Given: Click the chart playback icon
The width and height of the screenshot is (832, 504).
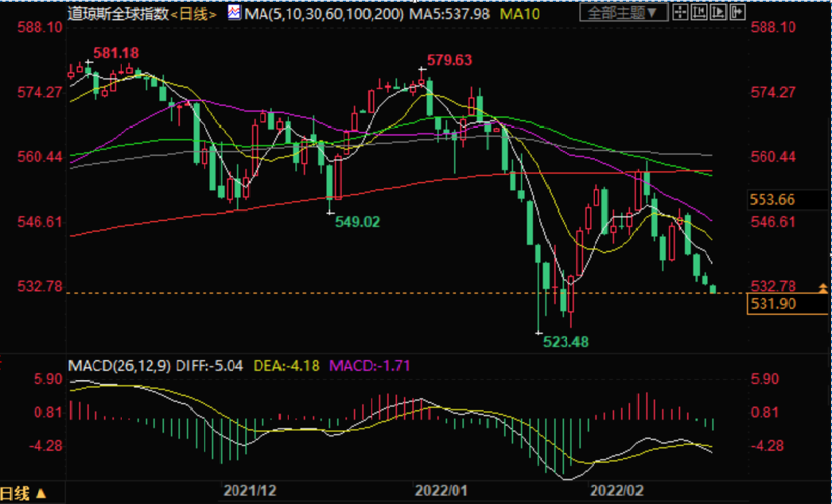Looking at the screenshot, I should click(x=718, y=12).
